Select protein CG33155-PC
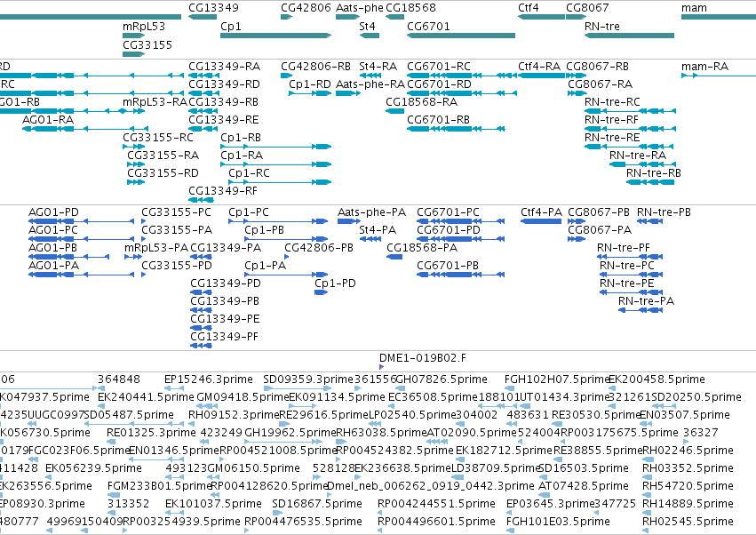This screenshot has width=756, height=535. point(176,212)
